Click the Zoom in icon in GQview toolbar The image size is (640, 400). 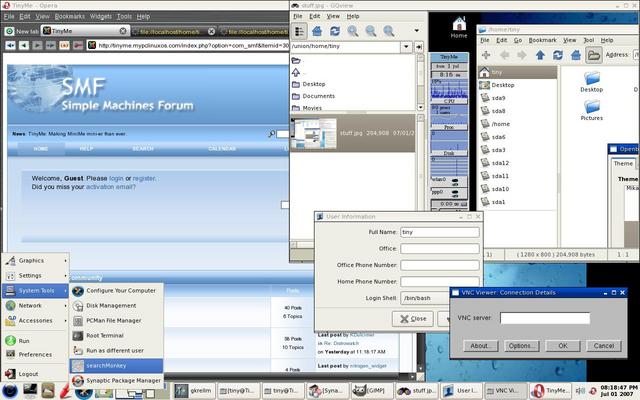coord(353,31)
